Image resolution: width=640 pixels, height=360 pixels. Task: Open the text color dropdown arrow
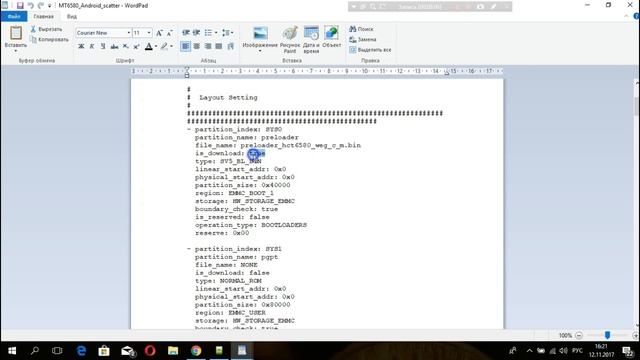click(x=156, y=47)
